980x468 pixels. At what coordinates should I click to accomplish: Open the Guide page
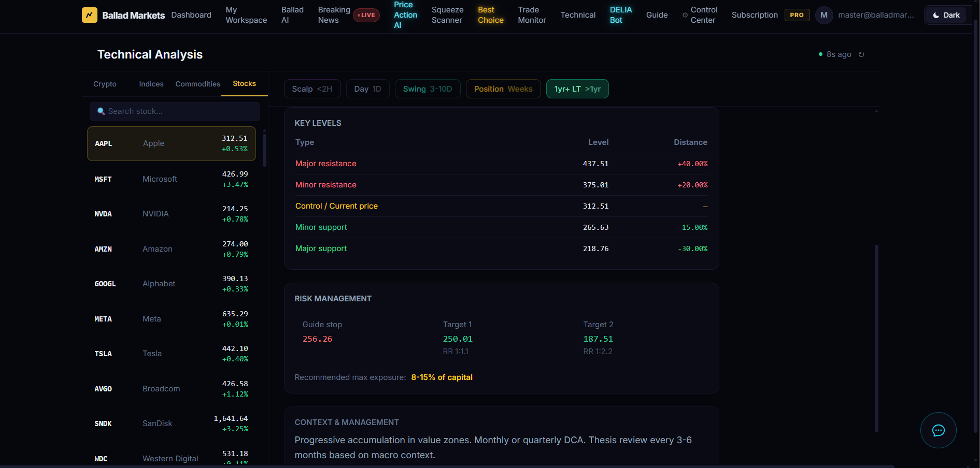pyautogui.click(x=657, y=15)
